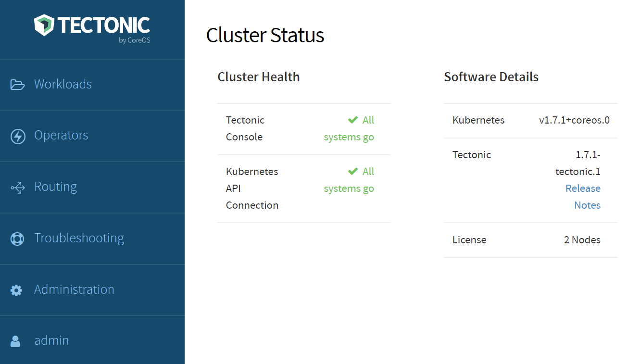The height and width of the screenshot is (364, 628).
Task: Click the '2 Nodes' license value
Action: (x=582, y=240)
